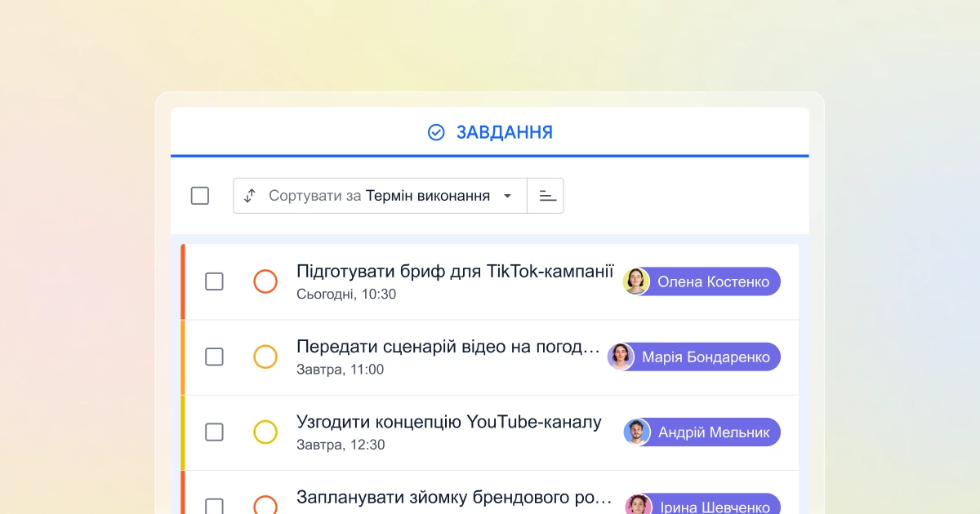Mark Запланувати зйомку task complete via its circle
This screenshot has width=980, height=514.
[265, 506]
